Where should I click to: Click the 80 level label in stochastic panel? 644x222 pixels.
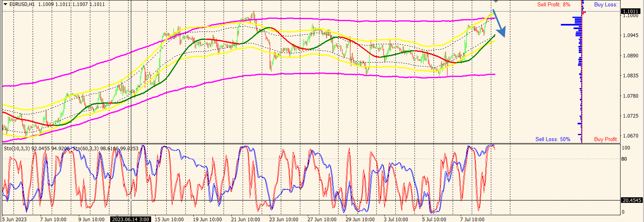click(624, 159)
